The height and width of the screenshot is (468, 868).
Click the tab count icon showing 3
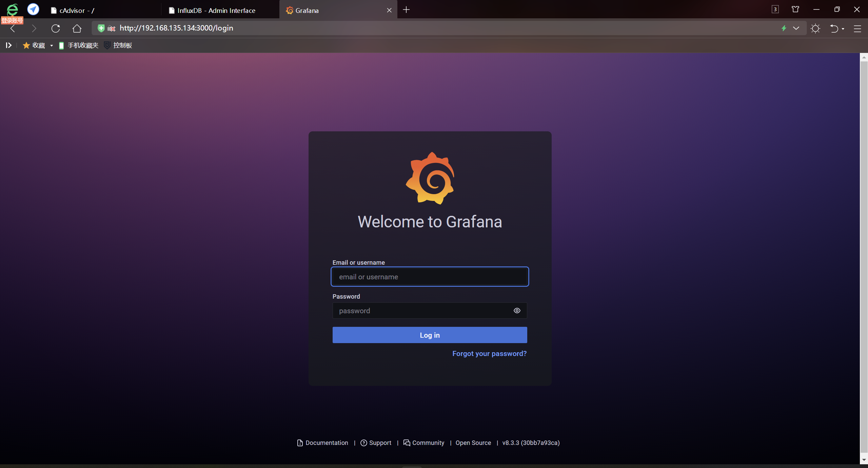[x=775, y=10]
